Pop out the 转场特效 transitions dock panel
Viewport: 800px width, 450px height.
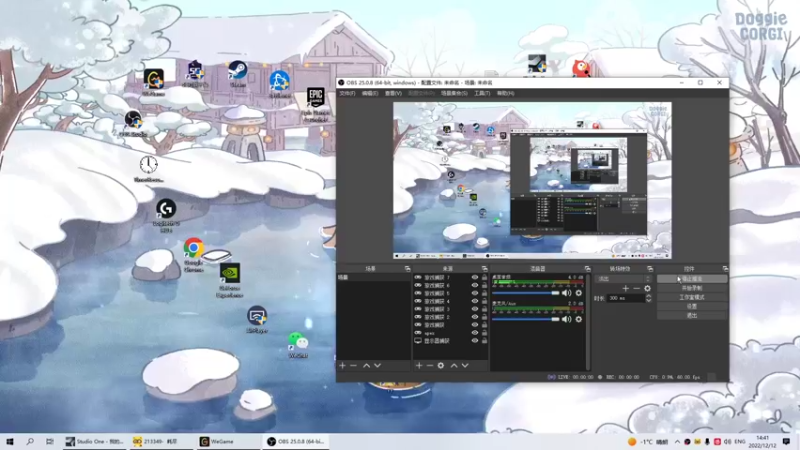click(649, 268)
